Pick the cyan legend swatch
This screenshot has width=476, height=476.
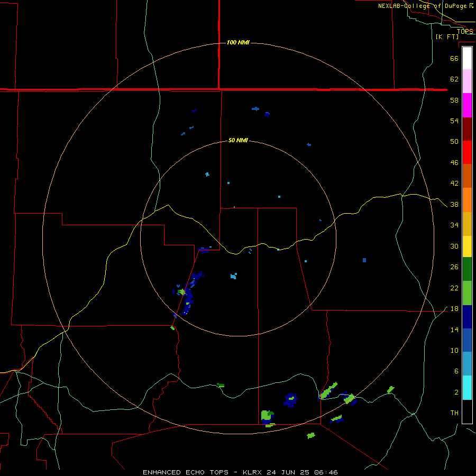click(x=467, y=388)
